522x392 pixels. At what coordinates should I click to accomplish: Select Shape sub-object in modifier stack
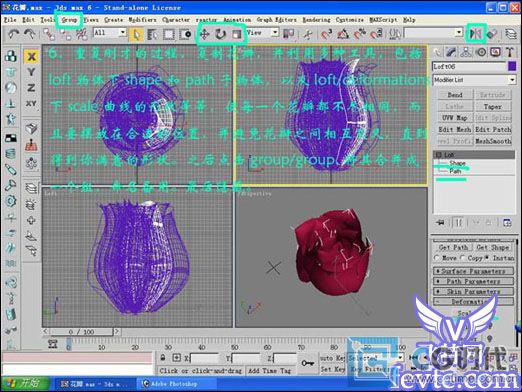457,163
